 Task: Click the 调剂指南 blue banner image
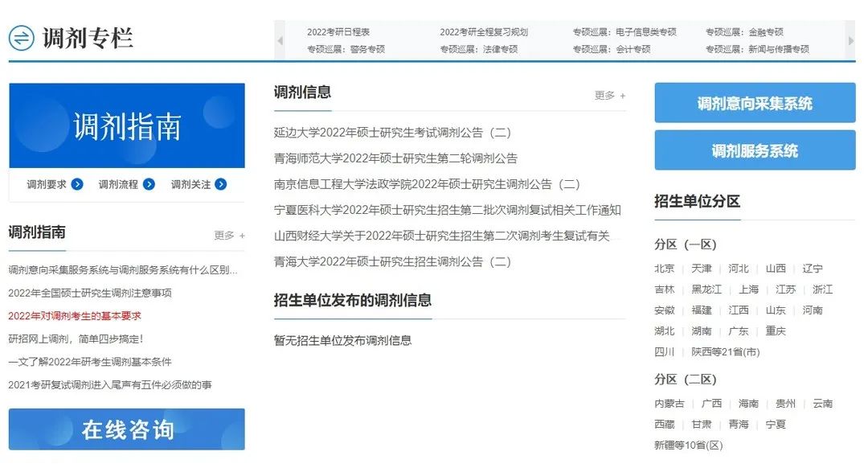pyautogui.click(x=127, y=125)
